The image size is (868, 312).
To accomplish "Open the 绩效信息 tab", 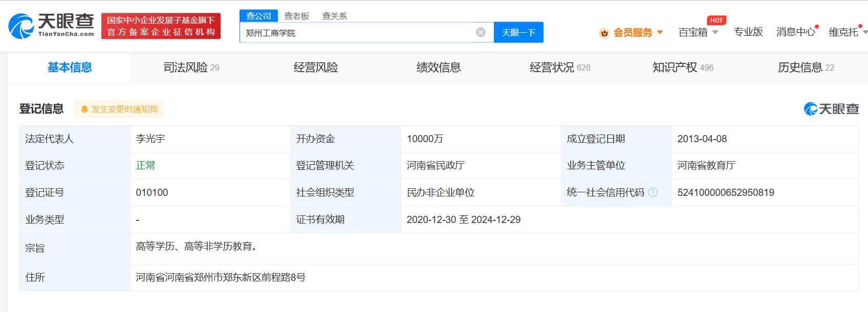I will 439,68.
